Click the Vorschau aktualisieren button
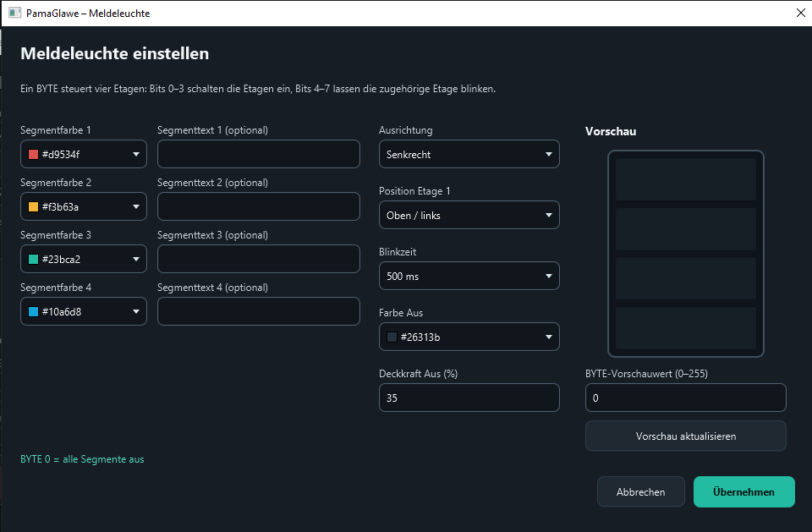 [686, 436]
